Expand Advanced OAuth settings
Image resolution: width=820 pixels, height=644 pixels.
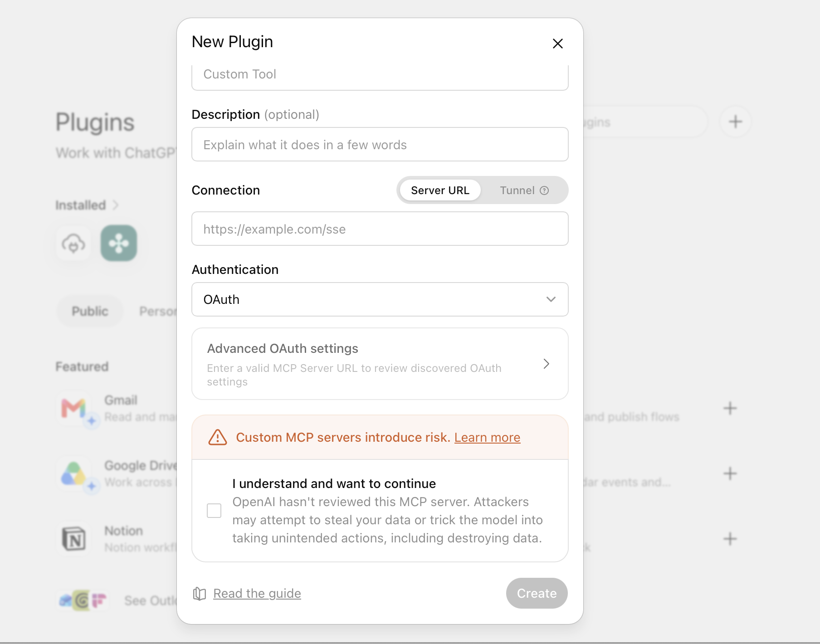pyautogui.click(x=380, y=364)
